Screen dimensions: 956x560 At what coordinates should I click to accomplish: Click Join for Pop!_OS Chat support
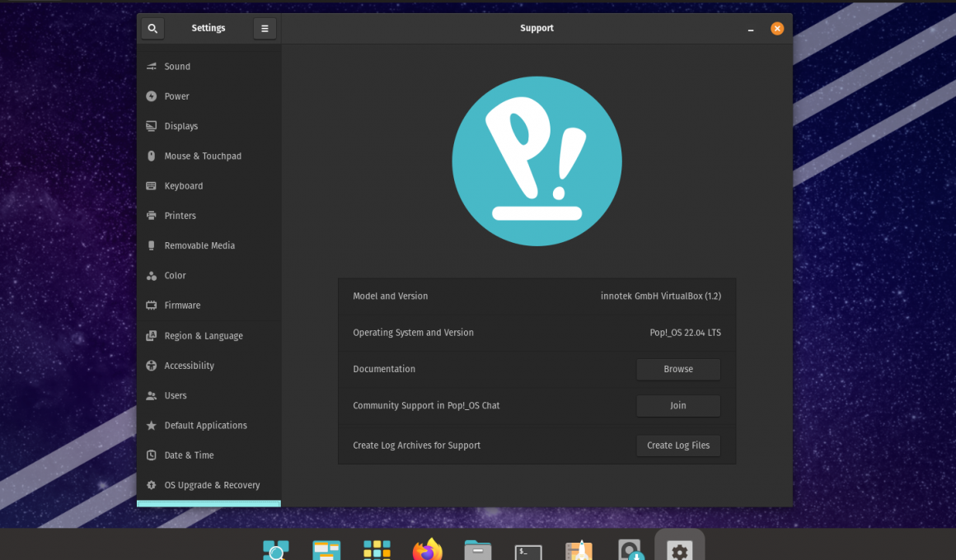pyautogui.click(x=678, y=405)
